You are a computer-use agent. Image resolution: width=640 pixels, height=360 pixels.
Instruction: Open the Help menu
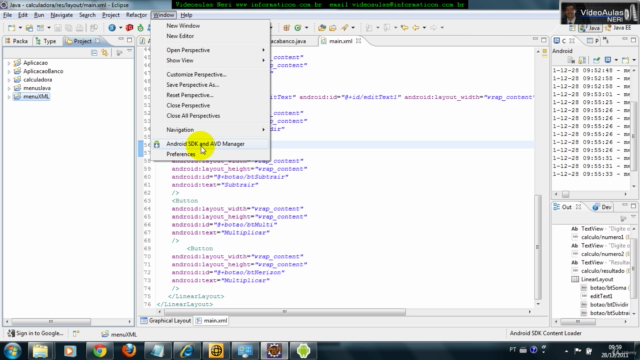(x=186, y=15)
